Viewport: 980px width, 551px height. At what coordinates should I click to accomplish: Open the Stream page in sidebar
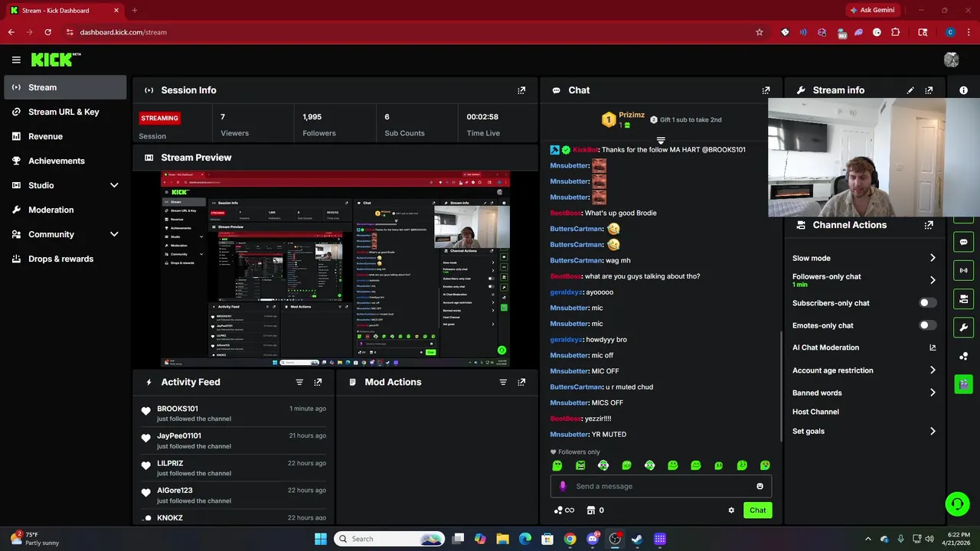(65, 87)
